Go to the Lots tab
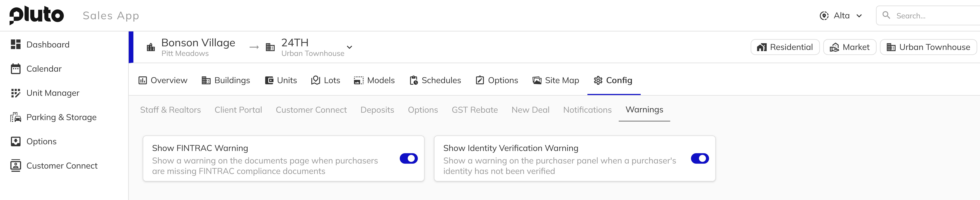Image resolution: width=980 pixels, height=200 pixels. click(x=326, y=80)
